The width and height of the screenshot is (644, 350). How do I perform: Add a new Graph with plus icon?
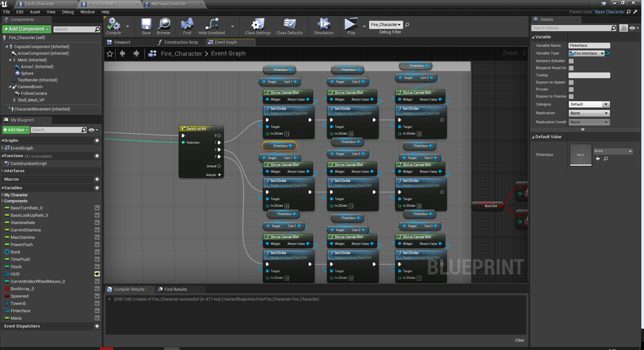pos(97,141)
